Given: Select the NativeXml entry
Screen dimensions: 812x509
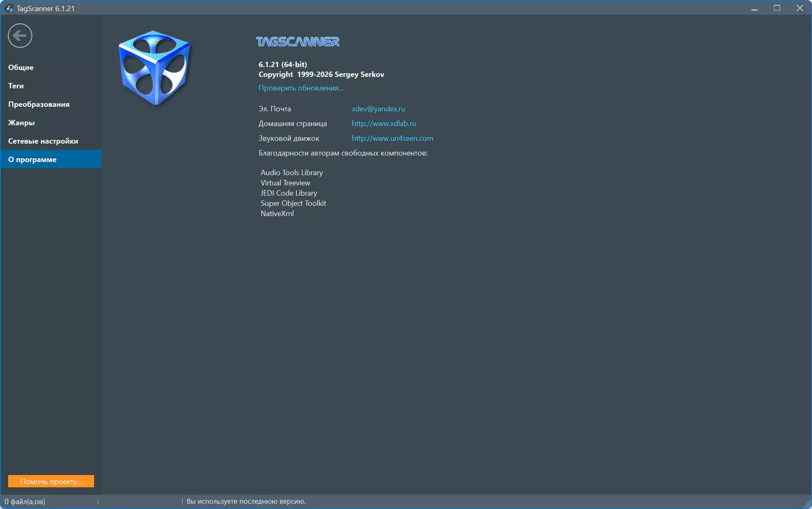Looking at the screenshot, I should coord(277,214).
